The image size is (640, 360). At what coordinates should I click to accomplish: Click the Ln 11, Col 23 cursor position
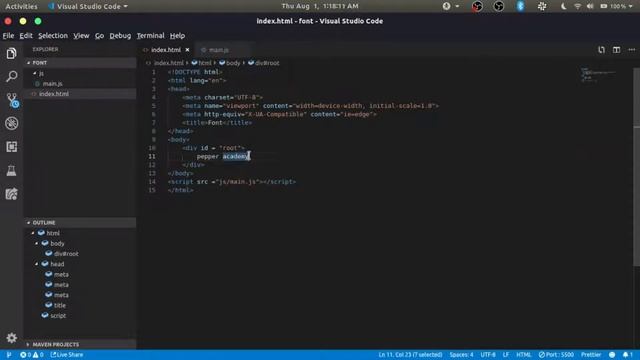410,355
